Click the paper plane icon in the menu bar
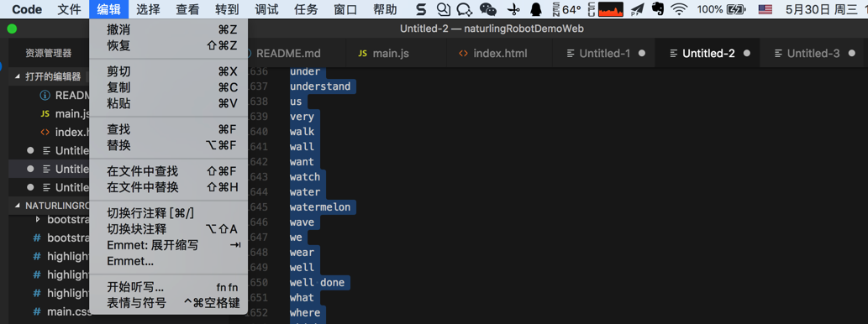This screenshot has height=324, width=868. 638,9
